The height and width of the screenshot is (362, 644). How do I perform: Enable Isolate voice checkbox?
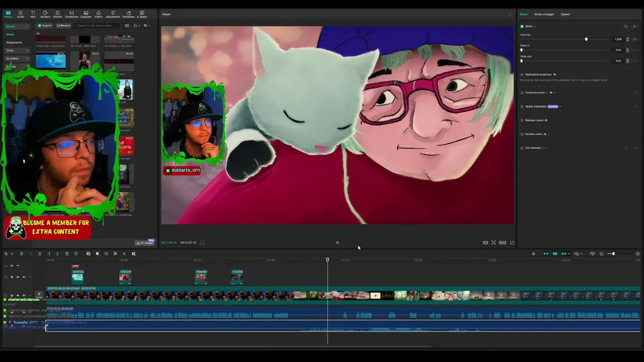[x=522, y=134]
